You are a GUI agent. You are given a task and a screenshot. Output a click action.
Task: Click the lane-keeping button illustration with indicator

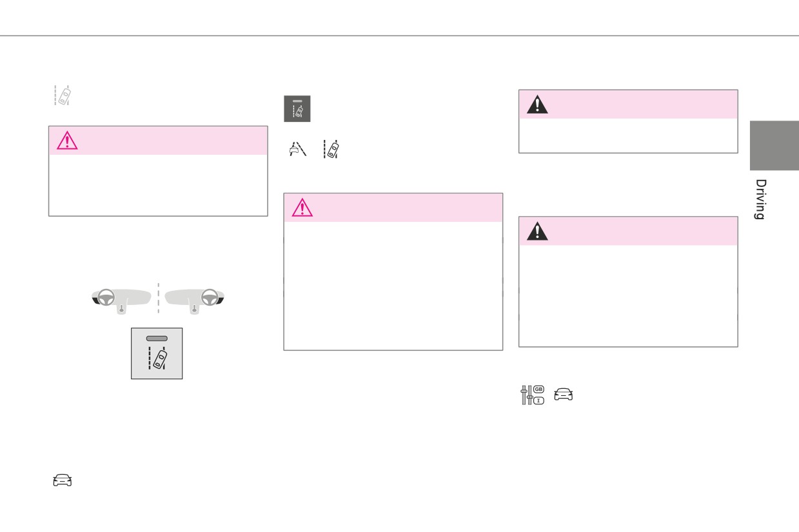click(157, 353)
